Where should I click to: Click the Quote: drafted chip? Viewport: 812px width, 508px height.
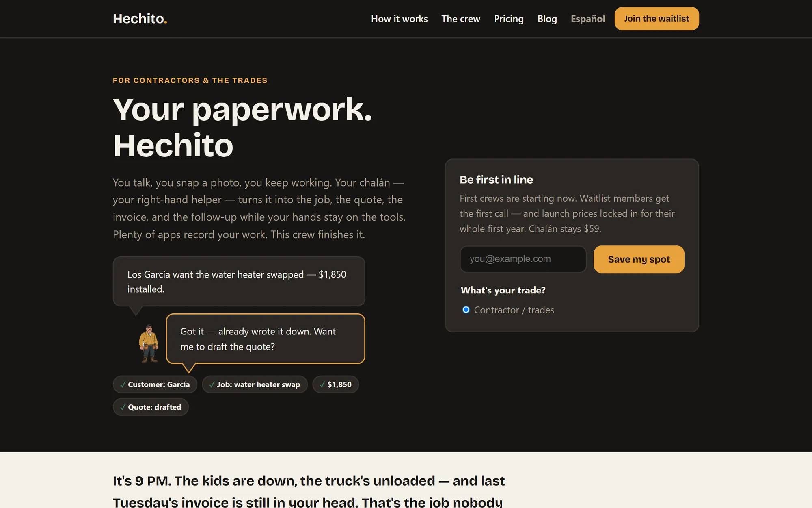(151, 407)
